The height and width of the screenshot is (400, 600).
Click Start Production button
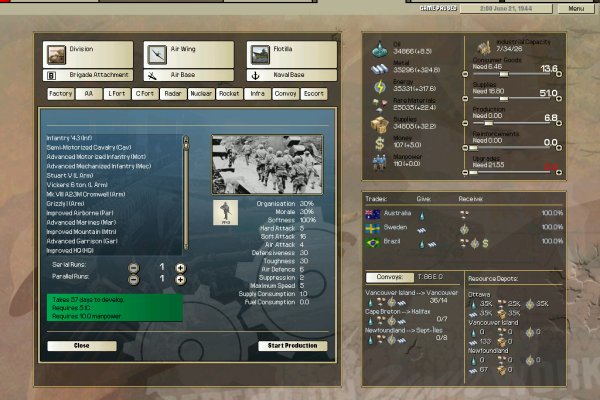(293, 346)
